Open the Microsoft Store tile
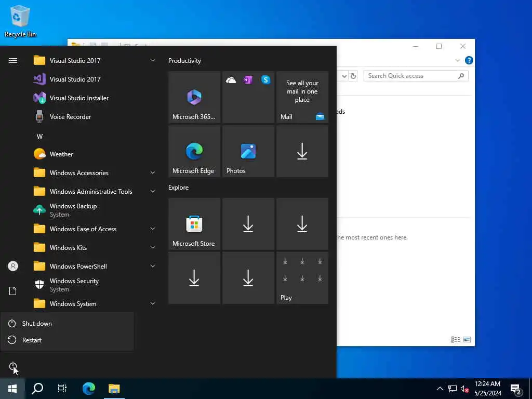Screen dimensions: 532x399 pos(194,224)
